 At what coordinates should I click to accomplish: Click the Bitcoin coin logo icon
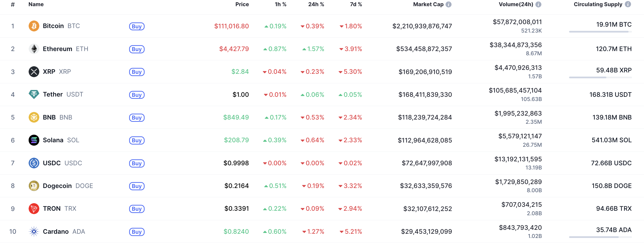point(34,26)
